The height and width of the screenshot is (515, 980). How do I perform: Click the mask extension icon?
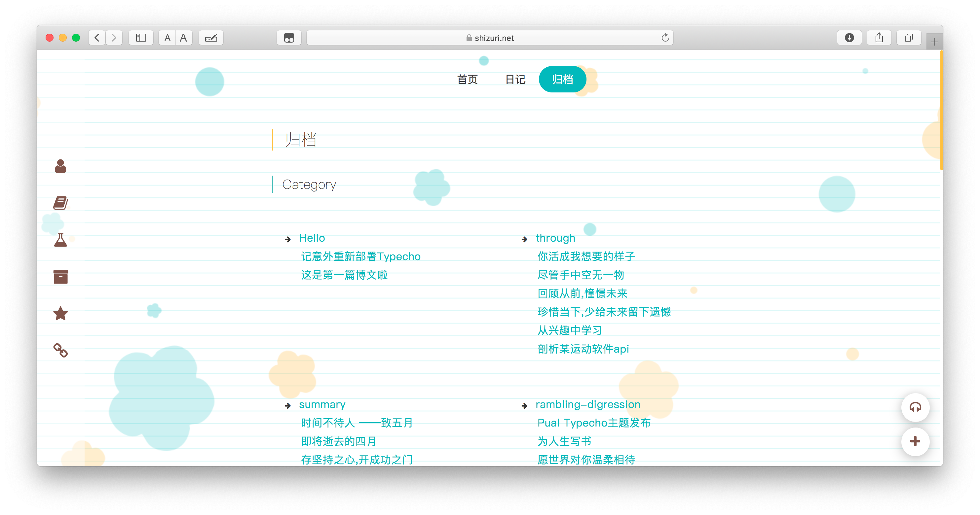[289, 38]
